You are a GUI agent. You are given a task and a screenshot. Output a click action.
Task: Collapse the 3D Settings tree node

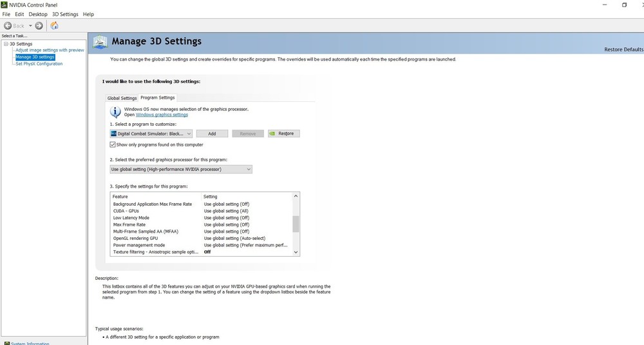pyautogui.click(x=6, y=44)
